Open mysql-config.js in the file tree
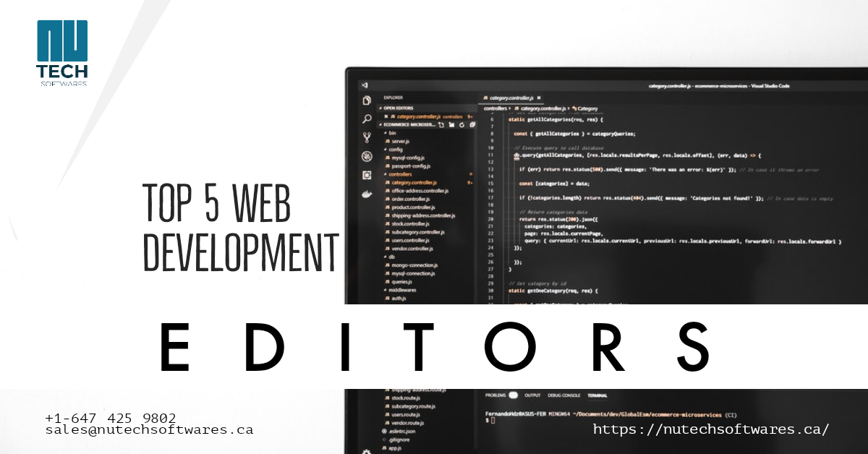 (404, 158)
